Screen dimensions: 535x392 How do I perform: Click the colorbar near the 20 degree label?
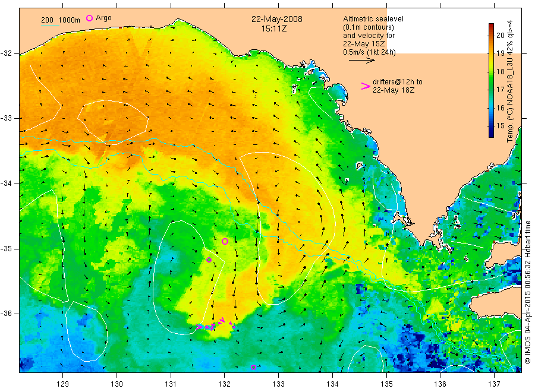(x=492, y=35)
